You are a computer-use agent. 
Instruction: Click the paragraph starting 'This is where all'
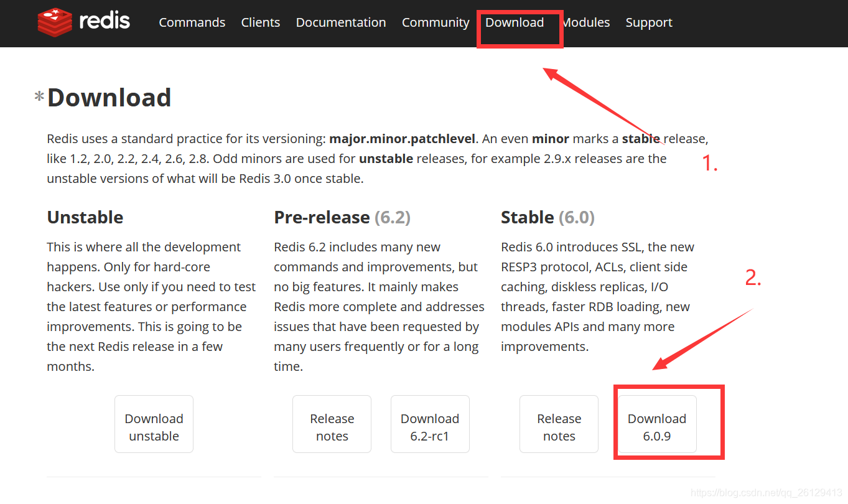click(151, 307)
